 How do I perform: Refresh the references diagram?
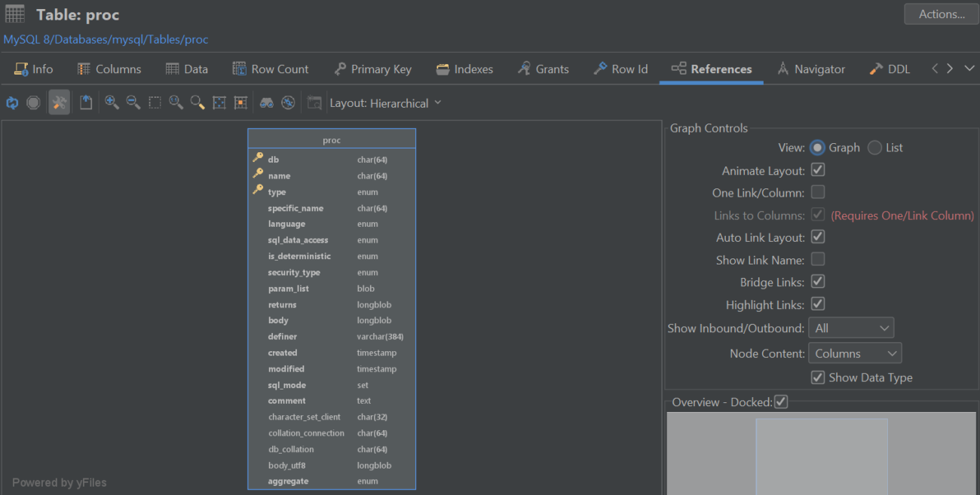12,102
